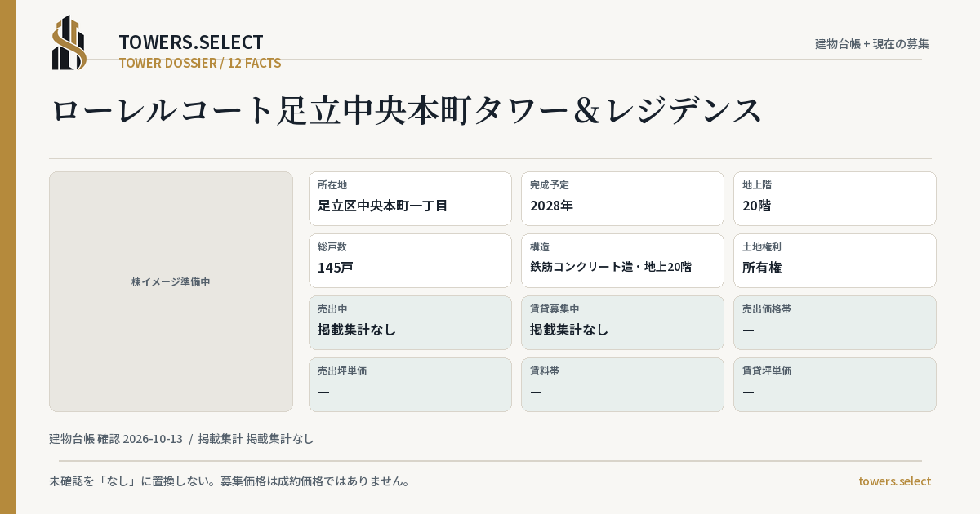This screenshot has height=514, width=980.
Task: Click the 建物台帳 + 現在の募集 header label
Action: (872, 43)
